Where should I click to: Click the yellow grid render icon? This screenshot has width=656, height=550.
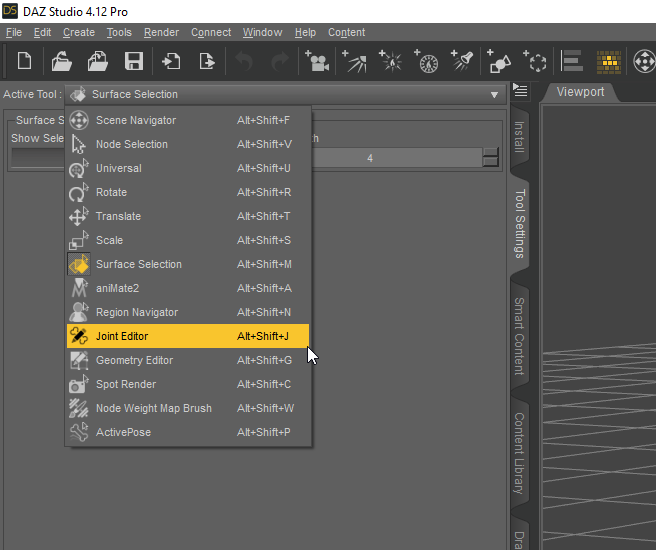point(609,62)
